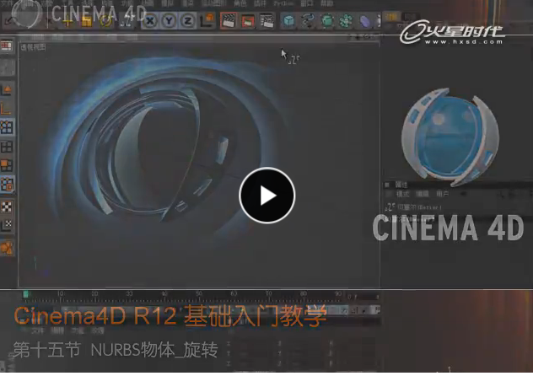Click the make editable icon

[x=7, y=67]
